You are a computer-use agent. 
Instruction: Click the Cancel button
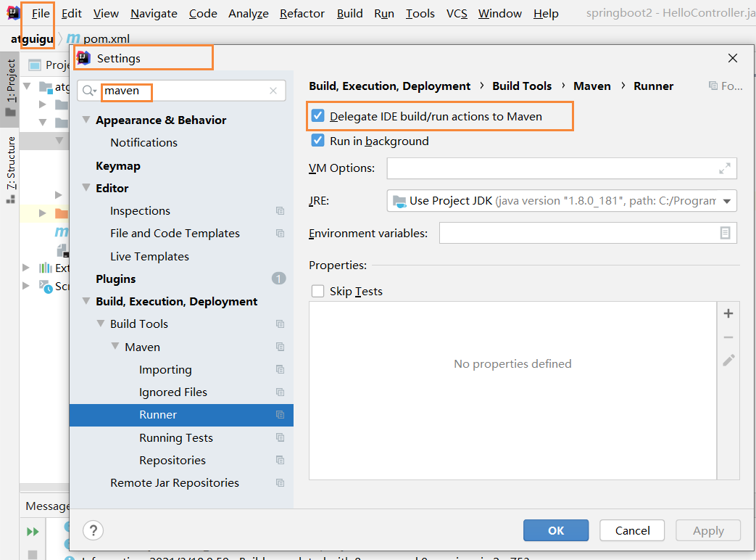pyautogui.click(x=632, y=530)
